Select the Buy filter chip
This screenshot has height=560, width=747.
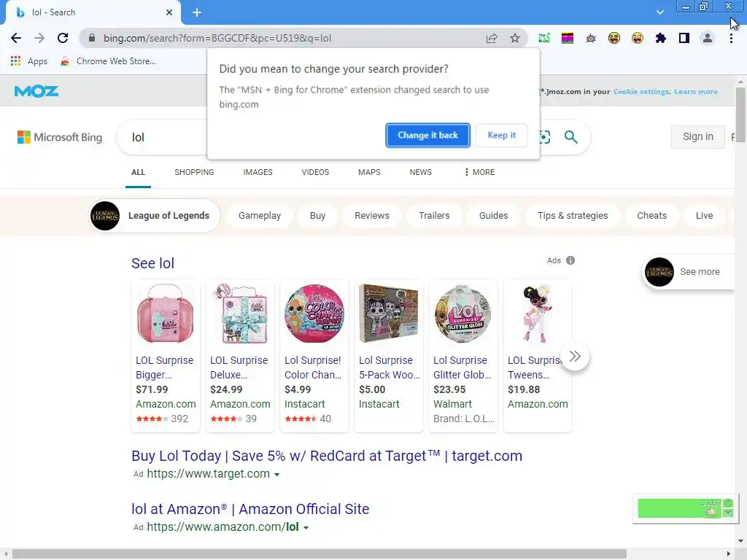(x=318, y=216)
